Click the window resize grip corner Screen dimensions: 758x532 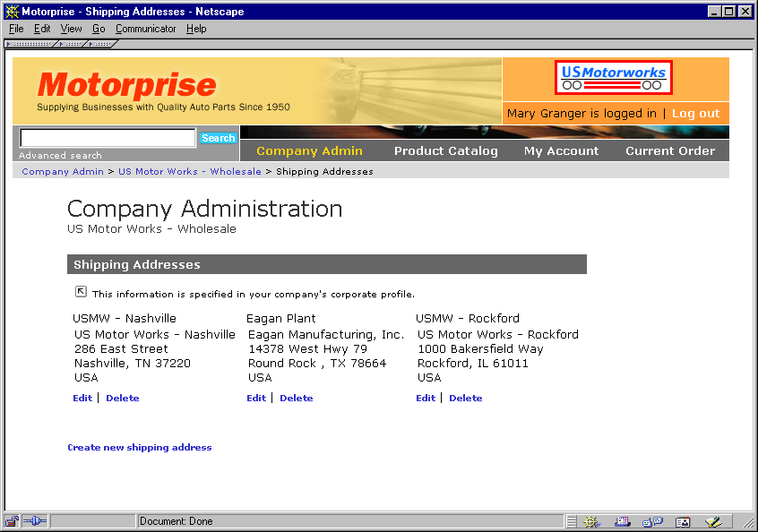[747, 522]
